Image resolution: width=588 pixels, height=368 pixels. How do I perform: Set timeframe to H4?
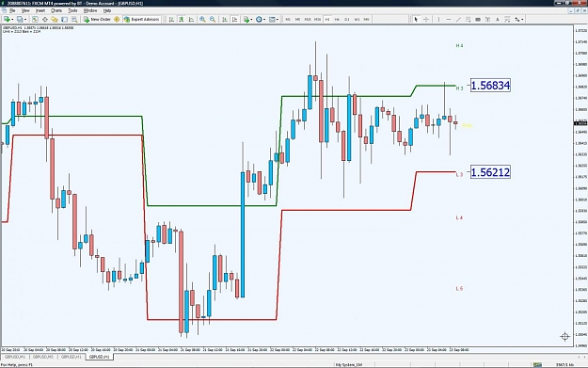tap(337, 19)
